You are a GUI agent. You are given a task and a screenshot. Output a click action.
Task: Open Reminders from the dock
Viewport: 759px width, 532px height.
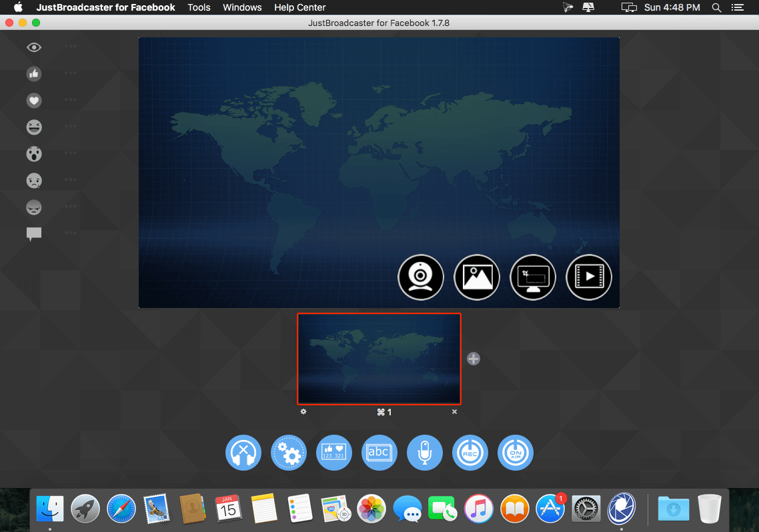299,509
